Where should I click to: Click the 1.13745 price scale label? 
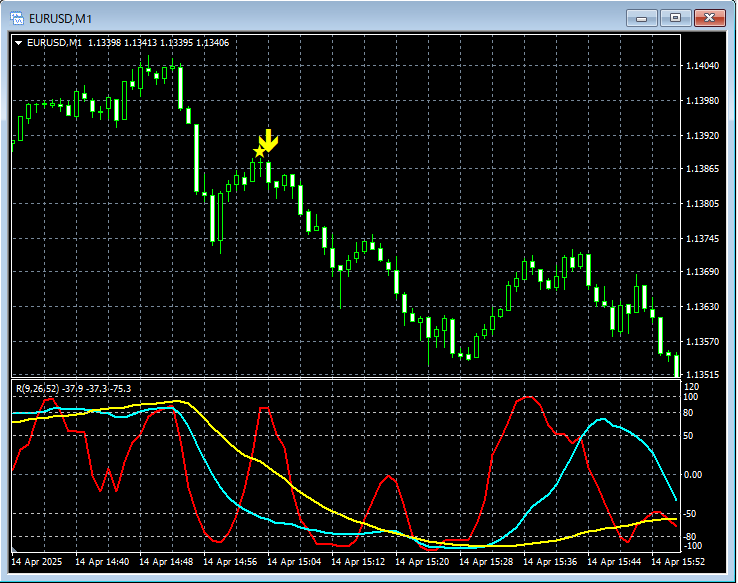pos(703,239)
